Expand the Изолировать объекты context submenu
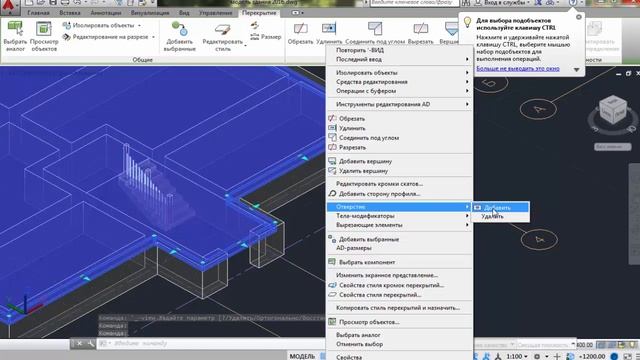Image resolution: width=640 pixels, height=360 pixels. 400,73
